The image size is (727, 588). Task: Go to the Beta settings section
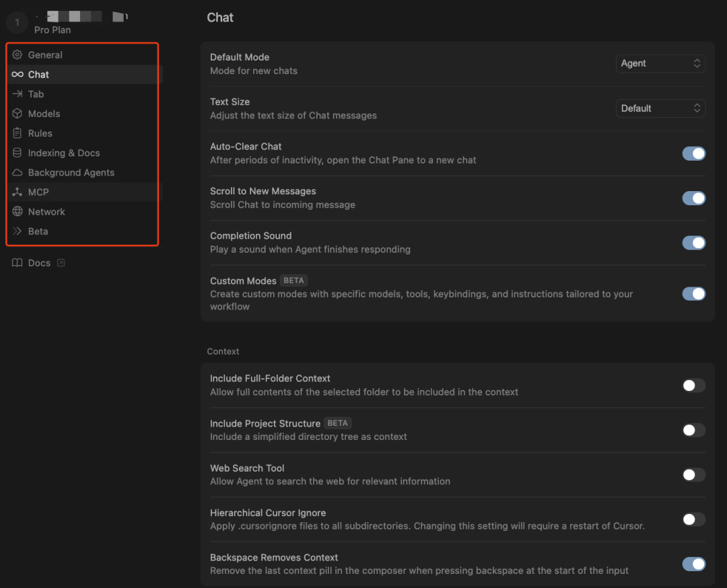tap(38, 231)
